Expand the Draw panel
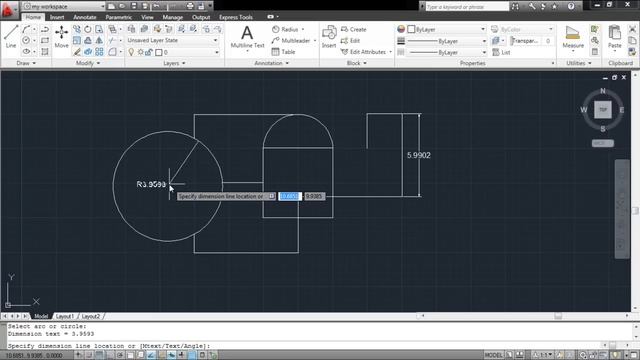The image size is (640, 360). click(x=26, y=63)
